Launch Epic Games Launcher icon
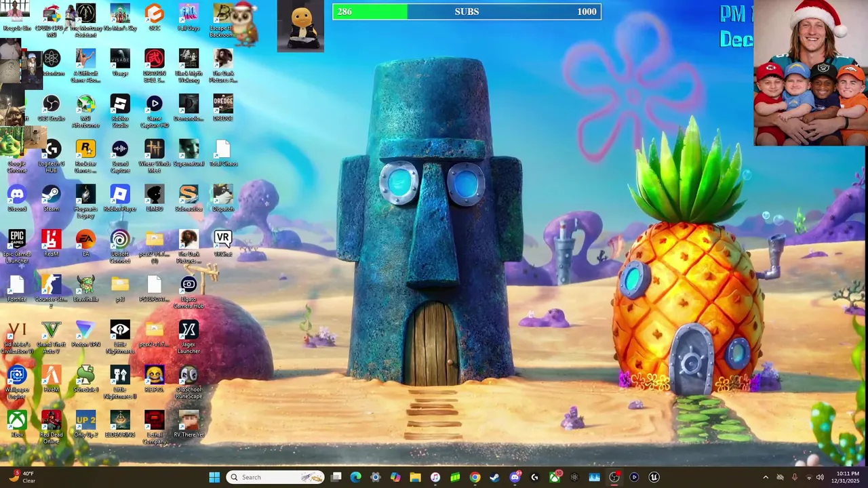The image size is (868, 488). coord(17,247)
